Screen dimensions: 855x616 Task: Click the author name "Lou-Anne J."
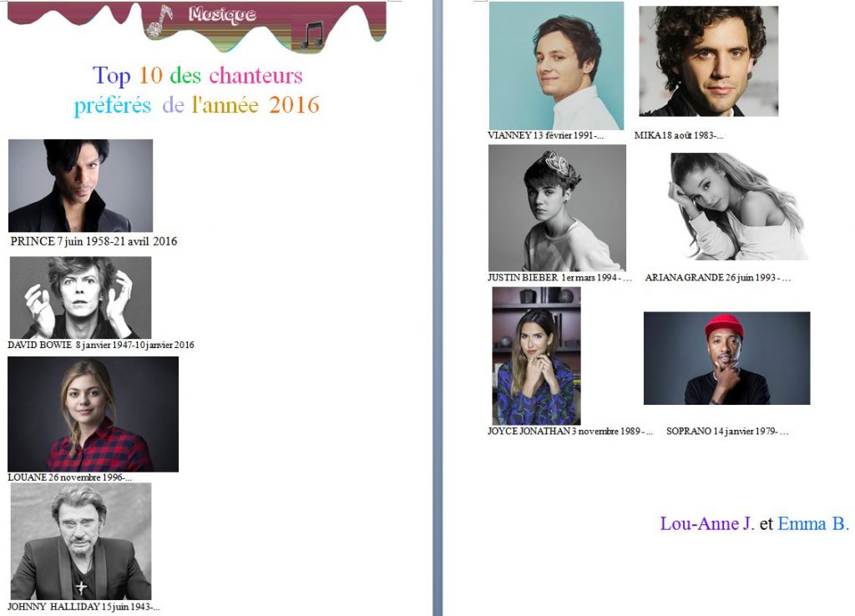click(707, 523)
